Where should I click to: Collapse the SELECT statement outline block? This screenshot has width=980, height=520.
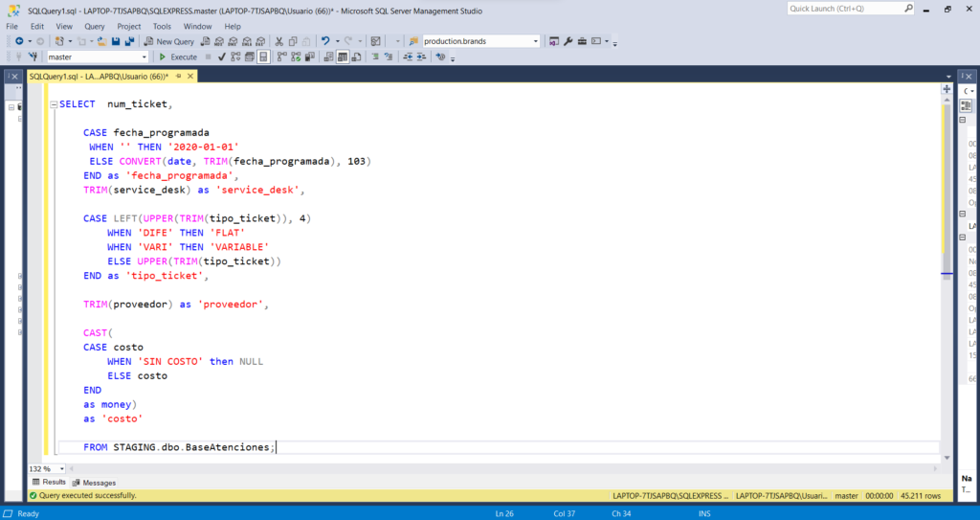[x=52, y=103]
